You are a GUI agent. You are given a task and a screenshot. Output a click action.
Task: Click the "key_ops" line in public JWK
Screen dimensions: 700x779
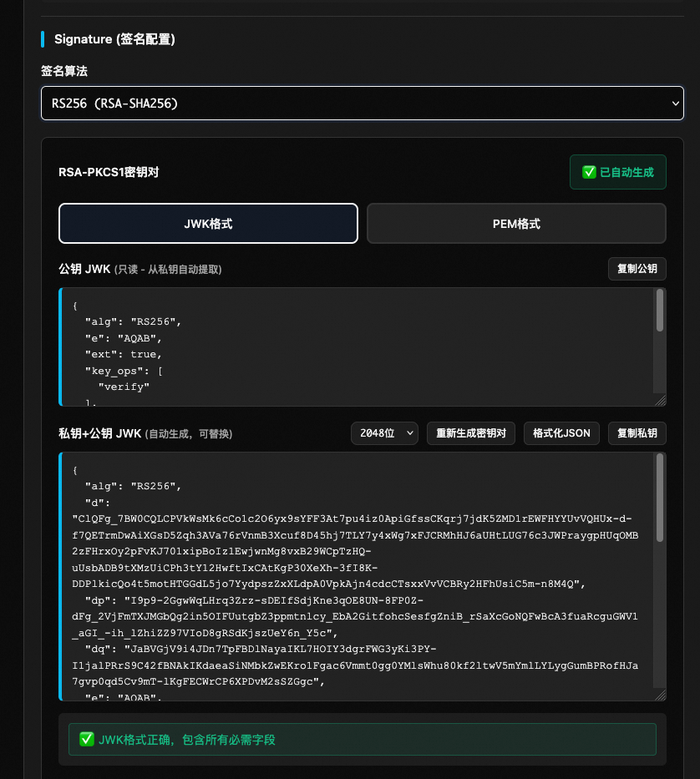tap(124, 371)
